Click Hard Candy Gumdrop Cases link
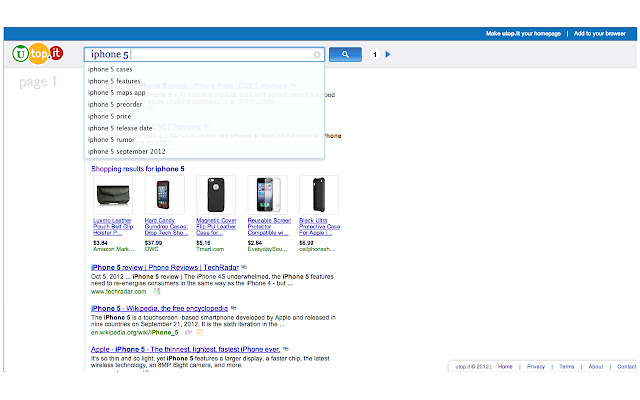Viewport: 640px width, 400px height. 166,227
